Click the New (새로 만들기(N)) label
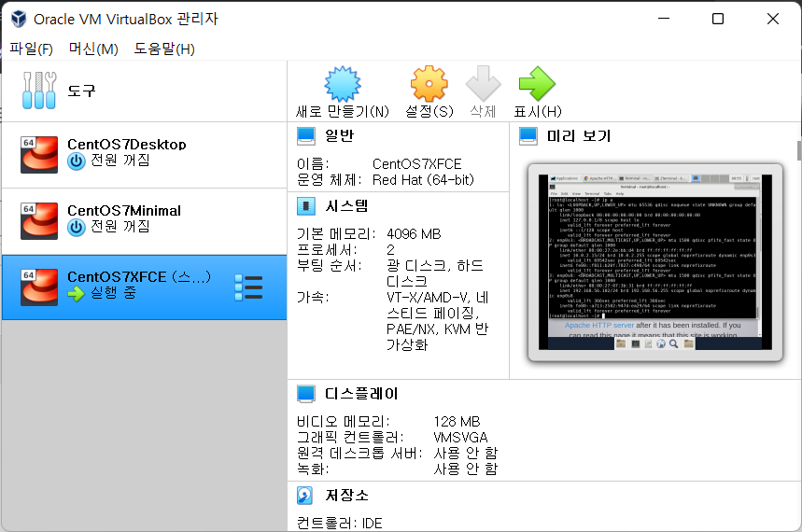 click(x=342, y=111)
